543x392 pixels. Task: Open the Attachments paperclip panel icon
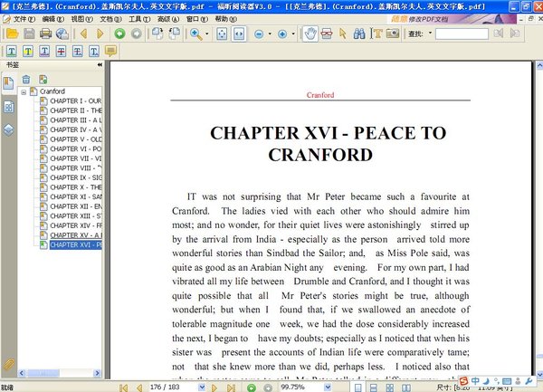click(9, 364)
